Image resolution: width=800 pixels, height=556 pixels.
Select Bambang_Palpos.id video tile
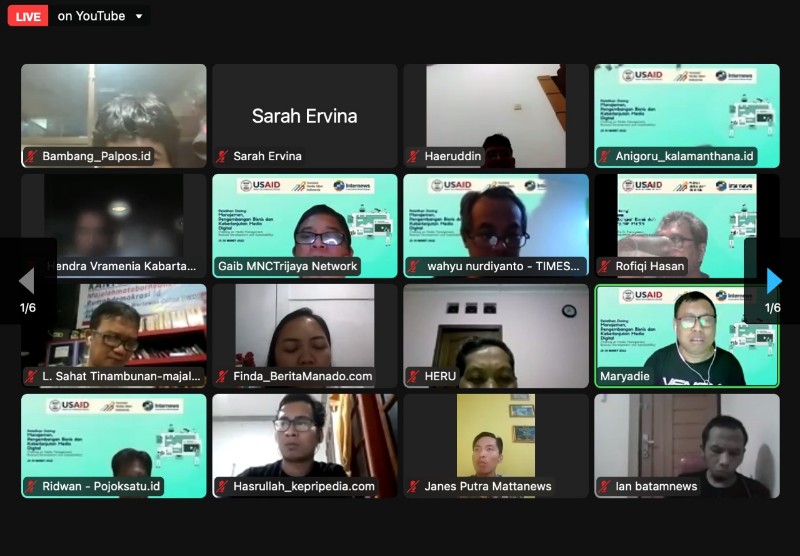(114, 116)
